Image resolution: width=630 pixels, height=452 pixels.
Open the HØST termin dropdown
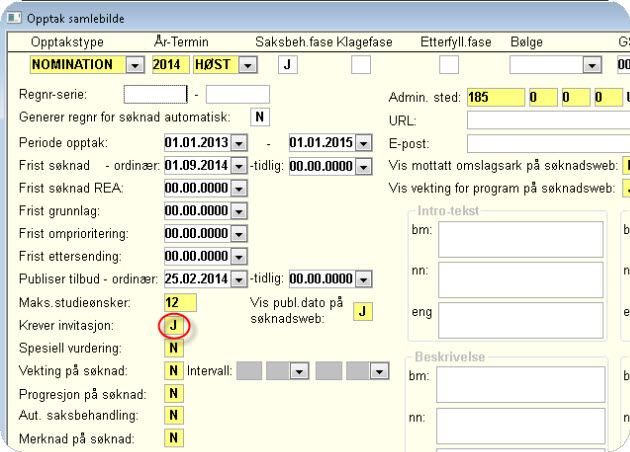pyautogui.click(x=248, y=65)
